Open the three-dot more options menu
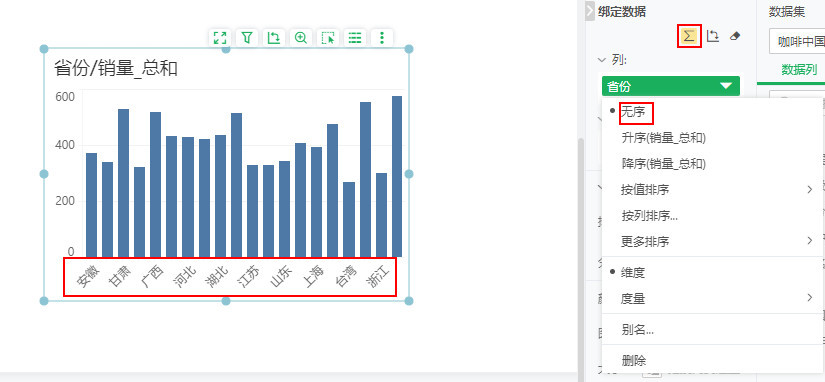Viewport: 825px width, 382px height. point(382,37)
